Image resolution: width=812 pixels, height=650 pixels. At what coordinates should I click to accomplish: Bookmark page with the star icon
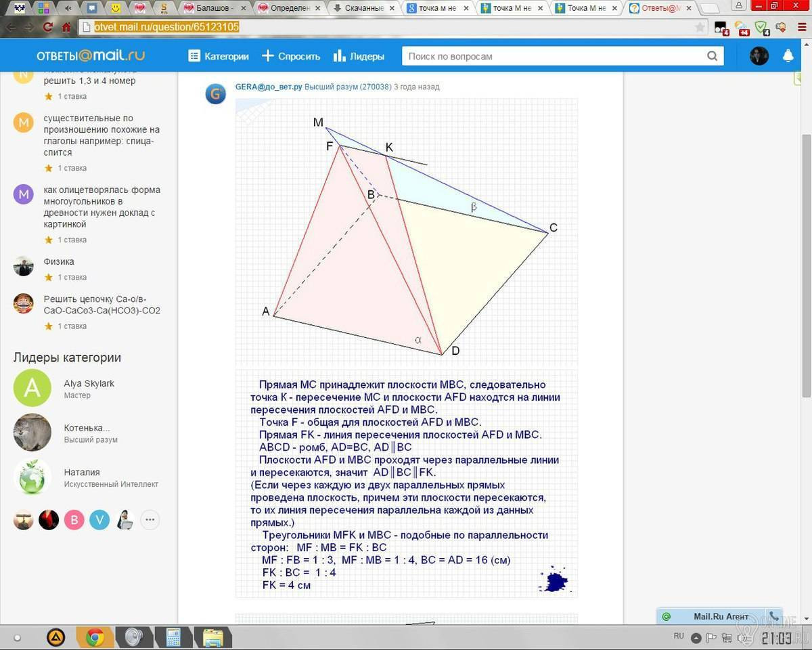700,27
